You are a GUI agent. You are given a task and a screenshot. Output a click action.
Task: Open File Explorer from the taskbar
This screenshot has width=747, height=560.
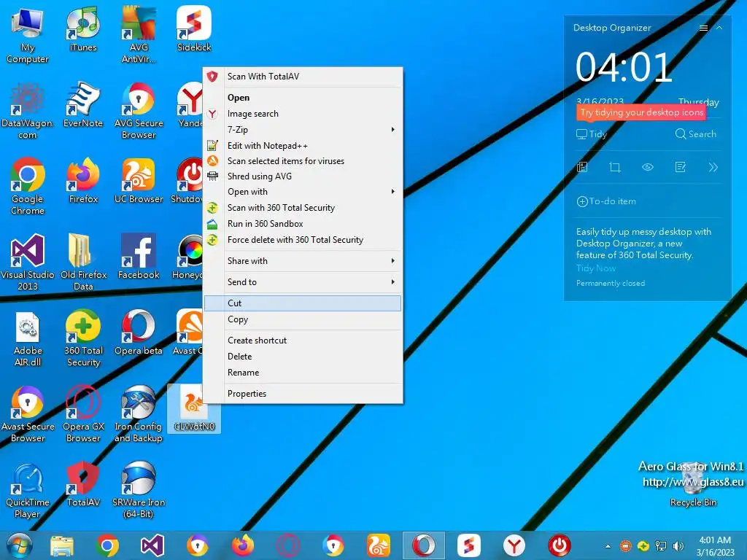point(62,545)
